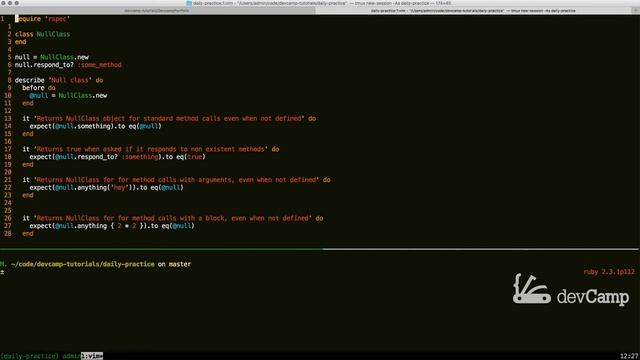The image size is (640, 360).
Task: Click '@null = NullClass.new' on line 10
Action: click(x=68, y=96)
